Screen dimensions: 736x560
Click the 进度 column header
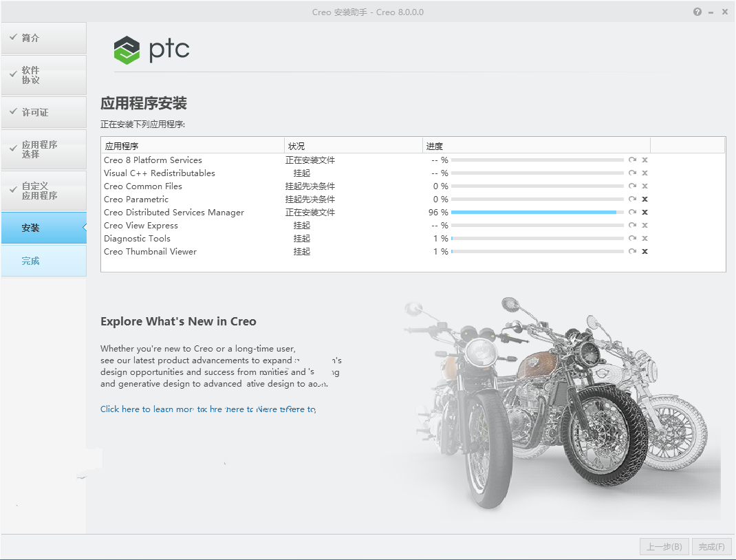click(x=537, y=146)
